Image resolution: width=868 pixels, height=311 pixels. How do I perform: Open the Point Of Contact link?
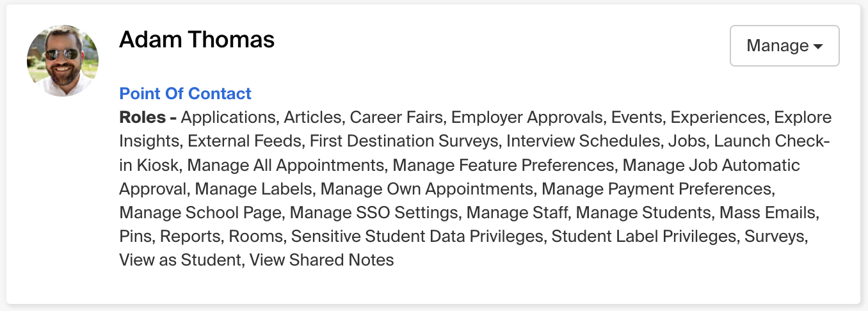pyautogui.click(x=185, y=93)
